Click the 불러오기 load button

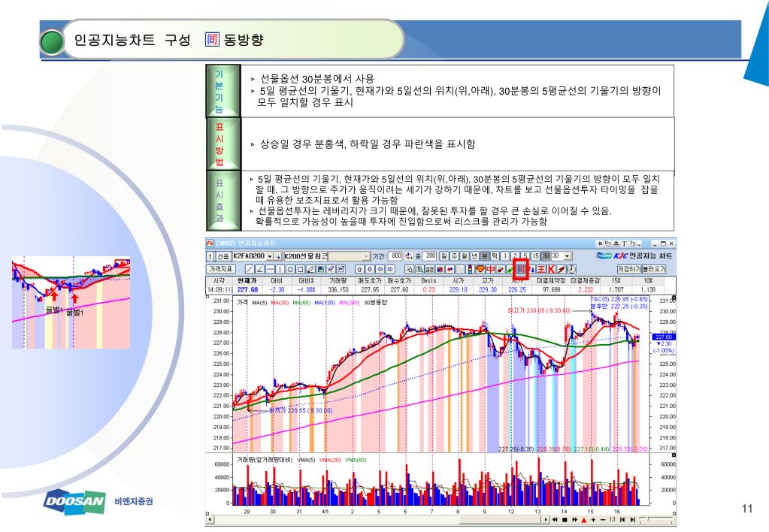pyautogui.click(x=653, y=269)
